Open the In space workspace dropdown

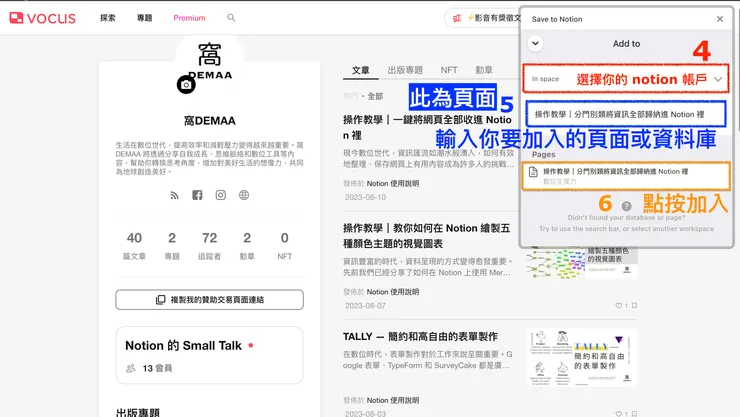point(626,79)
